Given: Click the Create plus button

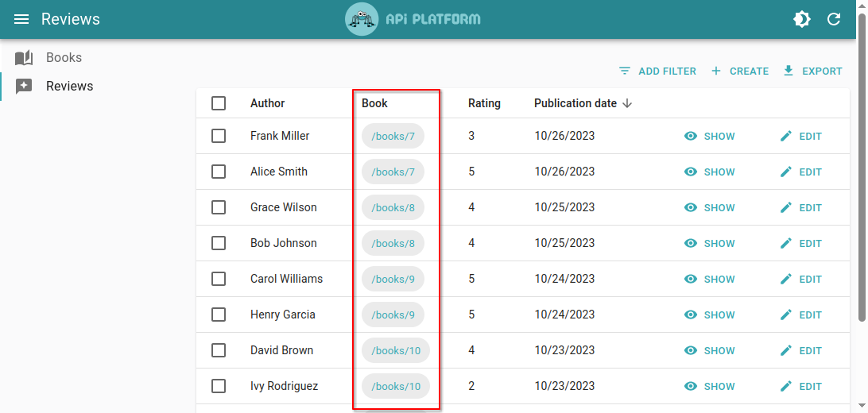Looking at the screenshot, I should 739,71.
